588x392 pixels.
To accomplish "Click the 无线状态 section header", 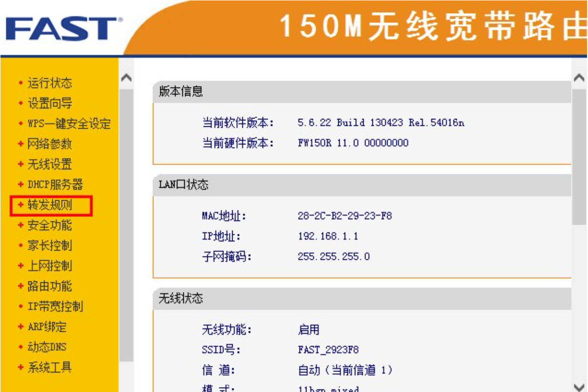I will click(181, 299).
